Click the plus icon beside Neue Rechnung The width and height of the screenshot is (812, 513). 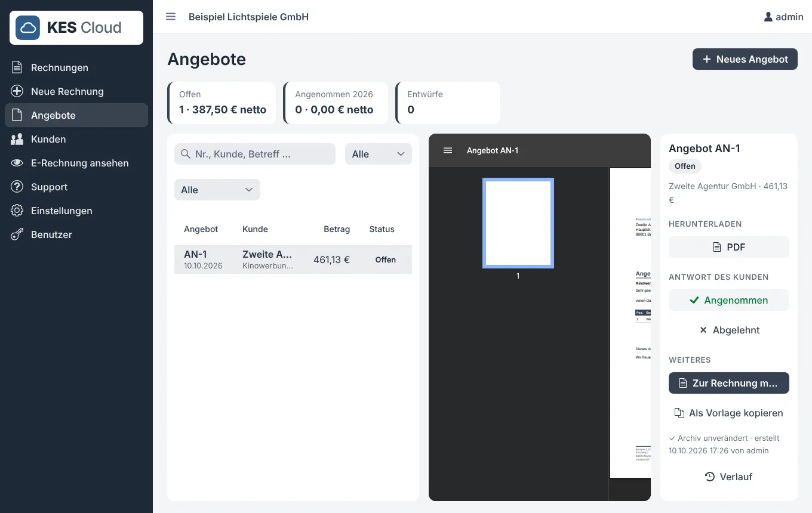click(x=17, y=91)
